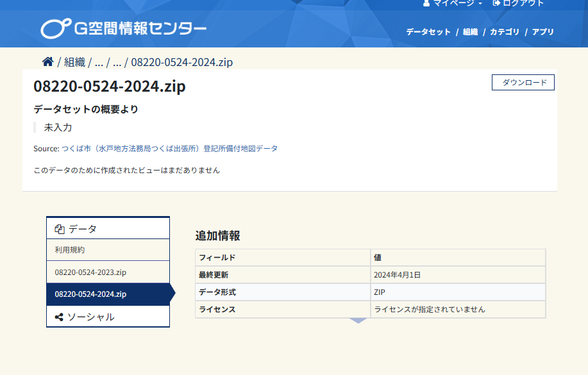
Task: Click the ライセンス field cell
Action: point(283,310)
